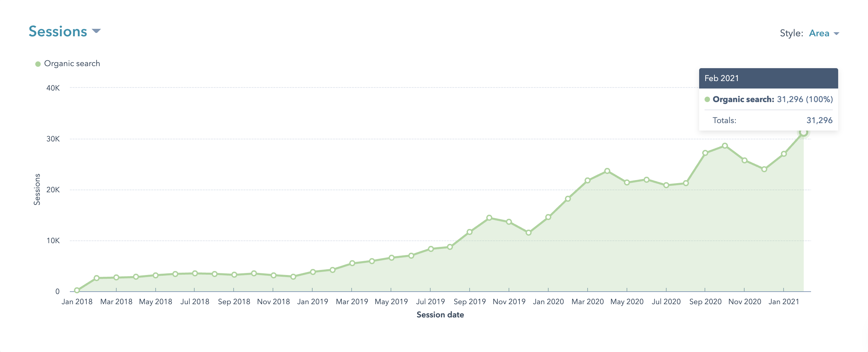This screenshot has width=868, height=352.
Task: Open the Sessions metric dropdown arrow
Action: [96, 31]
